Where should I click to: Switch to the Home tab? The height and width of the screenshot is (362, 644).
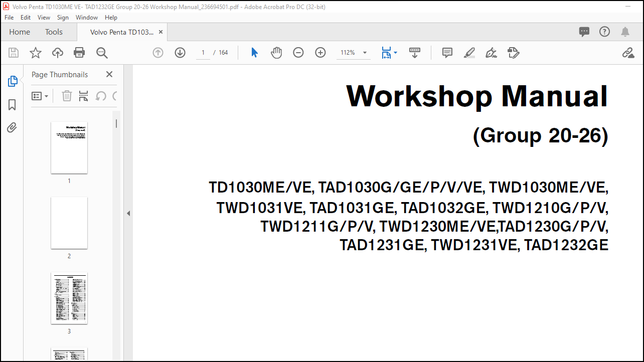20,32
